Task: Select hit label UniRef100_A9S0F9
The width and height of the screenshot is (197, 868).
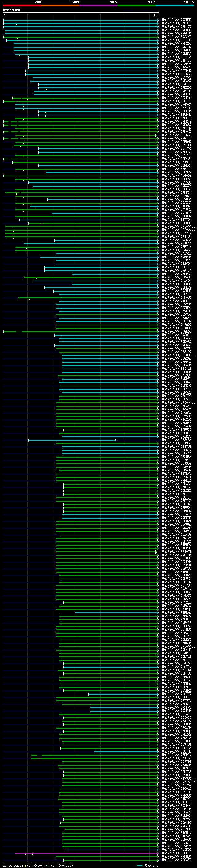Action: [x=177, y=552]
